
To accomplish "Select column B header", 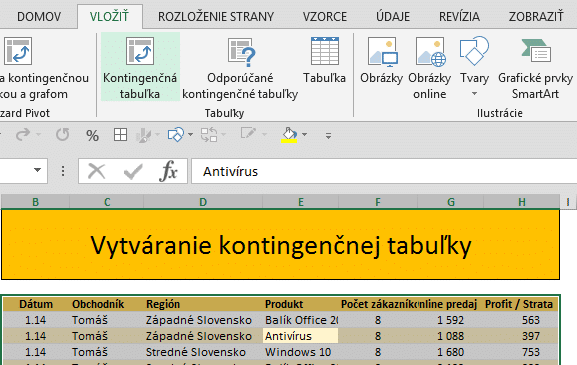I will point(35,202).
